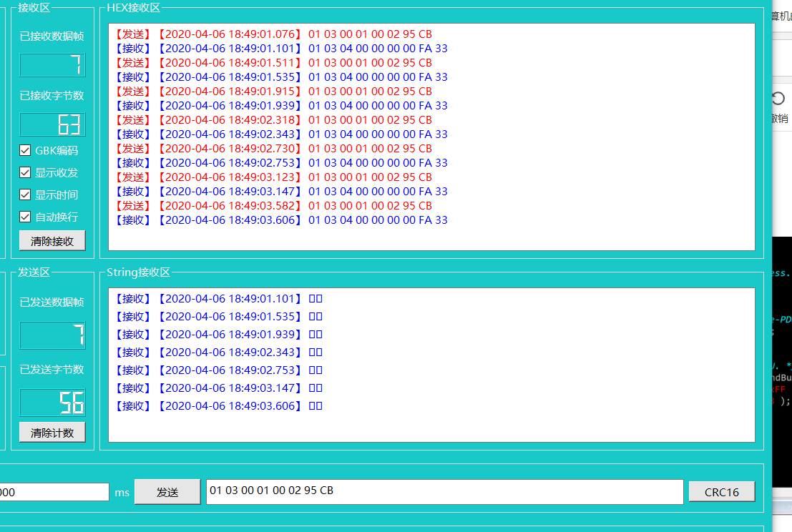Click the CRC16 button

pos(721,491)
